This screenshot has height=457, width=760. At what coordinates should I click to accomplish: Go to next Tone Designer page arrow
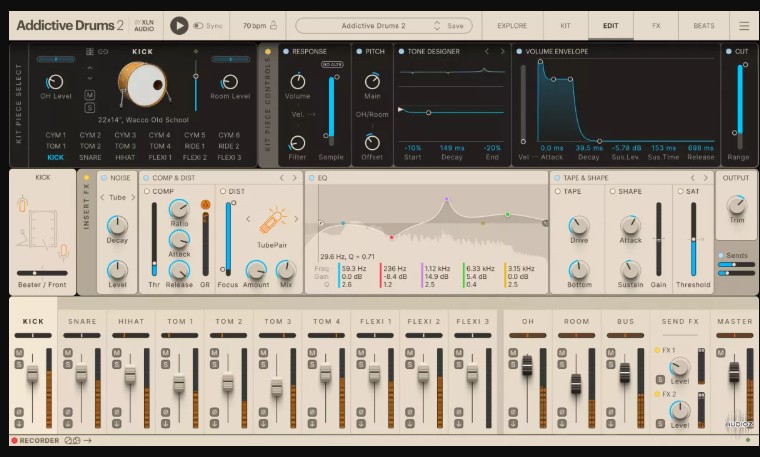click(x=503, y=51)
